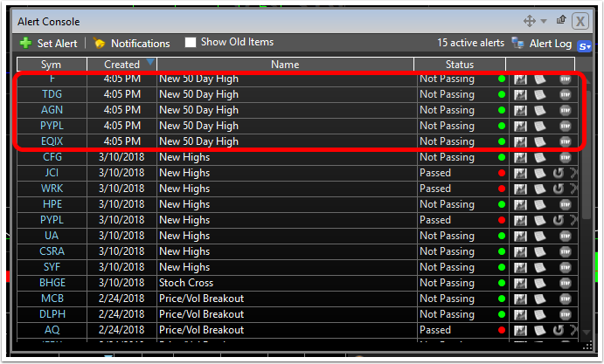Stop the DLPH Price/Vol Breakout alert
Viewport: 604px width, 364px height.
coord(565,314)
